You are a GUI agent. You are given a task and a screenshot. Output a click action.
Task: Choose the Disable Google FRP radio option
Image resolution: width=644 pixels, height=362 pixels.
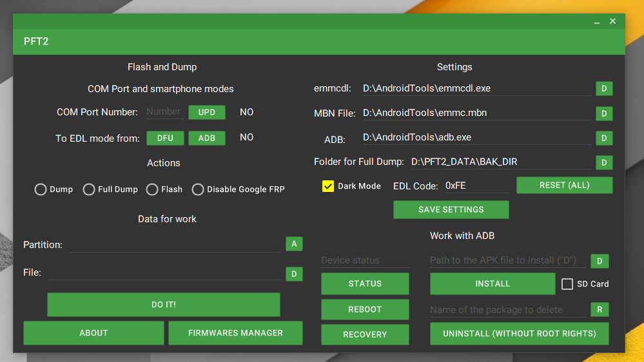(x=198, y=189)
